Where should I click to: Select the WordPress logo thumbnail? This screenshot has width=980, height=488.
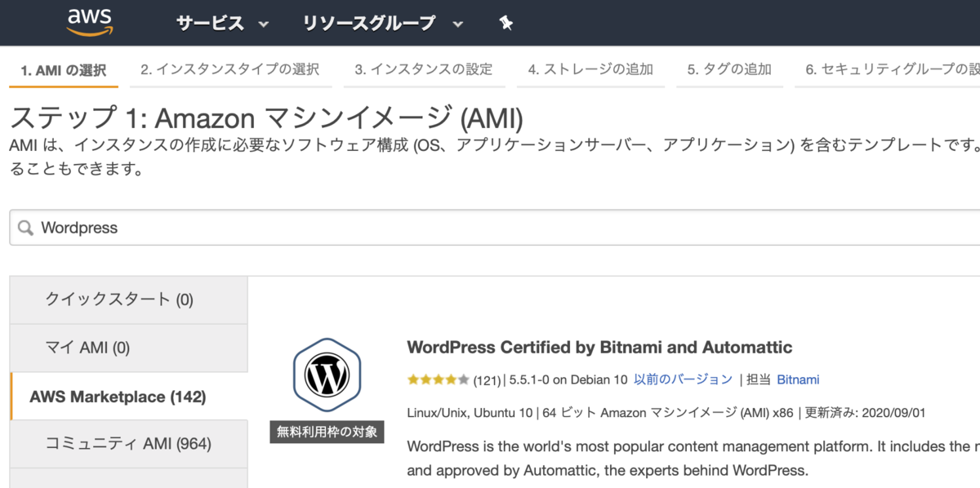[x=327, y=375]
